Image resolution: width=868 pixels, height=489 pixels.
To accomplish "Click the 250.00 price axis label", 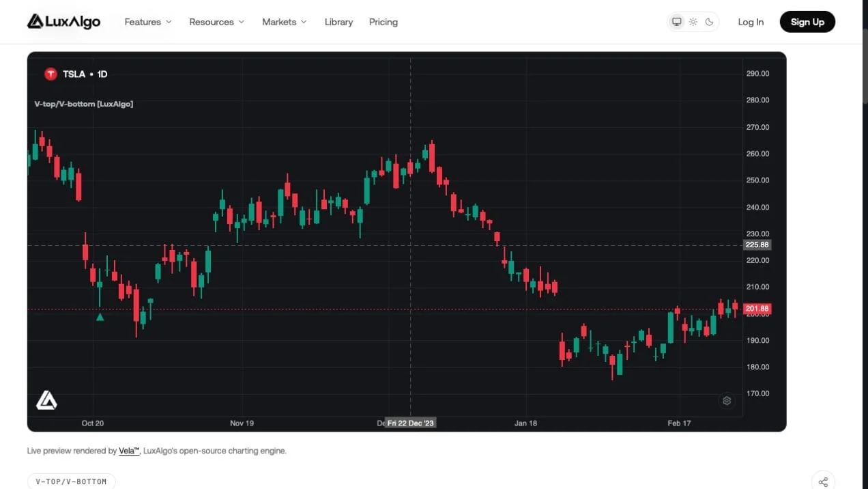I will pyautogui.click(x=757, y=180).
